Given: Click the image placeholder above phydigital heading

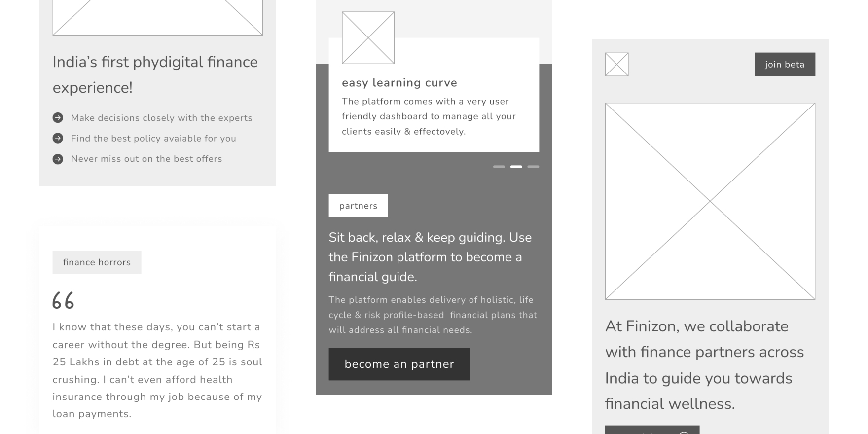Looking at the screenshot, I should pyautogui.click(x=158, y=17).
